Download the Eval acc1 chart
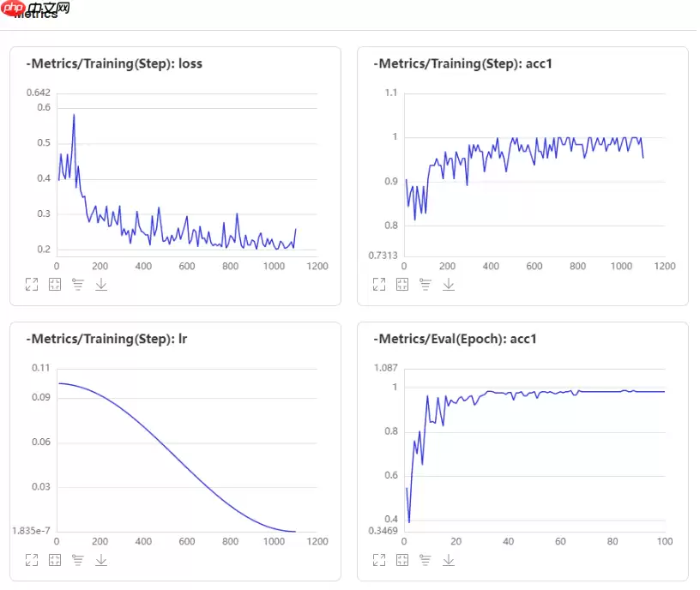 point(449,560)
